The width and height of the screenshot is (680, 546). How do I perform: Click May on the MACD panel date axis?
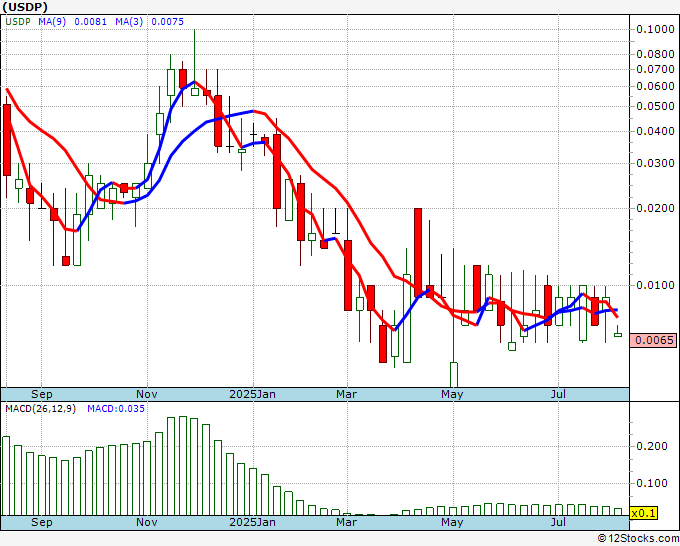coord(452,522)
